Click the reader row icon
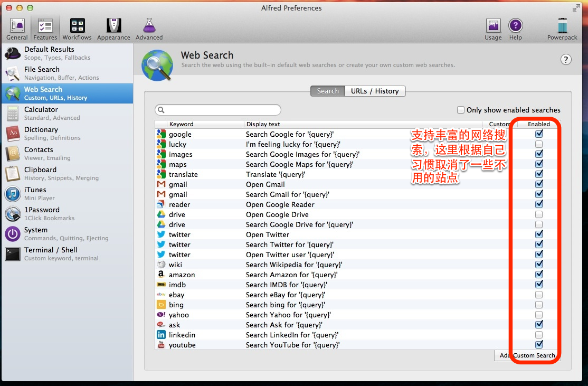This screenshot has height=386, width=588. click(161, 204)
